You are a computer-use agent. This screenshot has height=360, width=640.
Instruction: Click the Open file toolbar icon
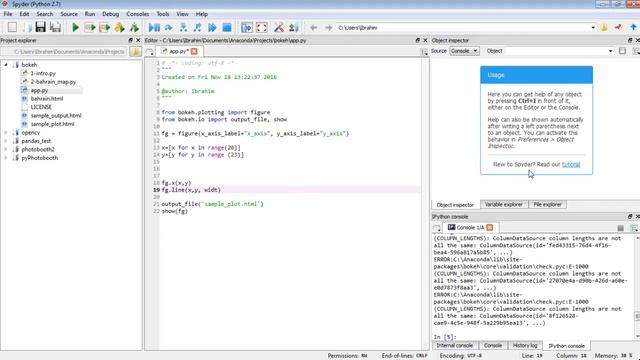click(x=27, y=27)
